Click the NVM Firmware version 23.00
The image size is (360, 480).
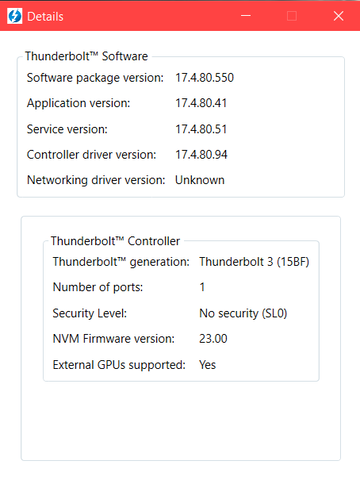pyautogui.click(x=213, y=339)
